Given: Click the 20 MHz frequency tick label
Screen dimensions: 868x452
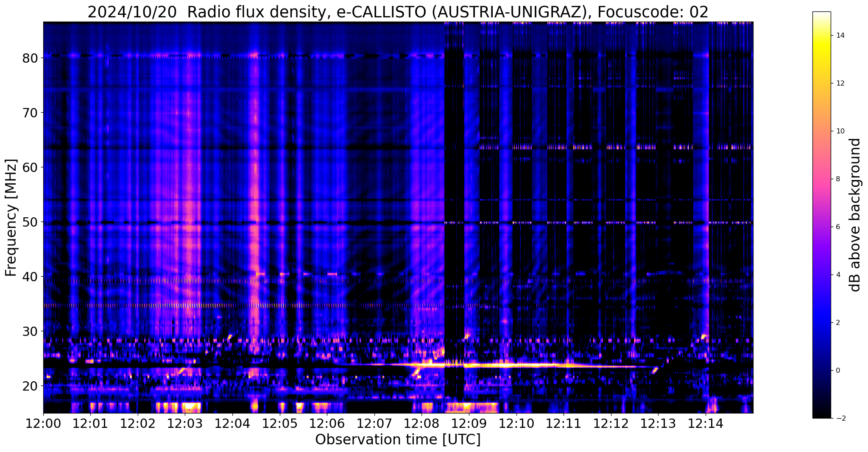Looking at the screenshot, I should [30, 386].
